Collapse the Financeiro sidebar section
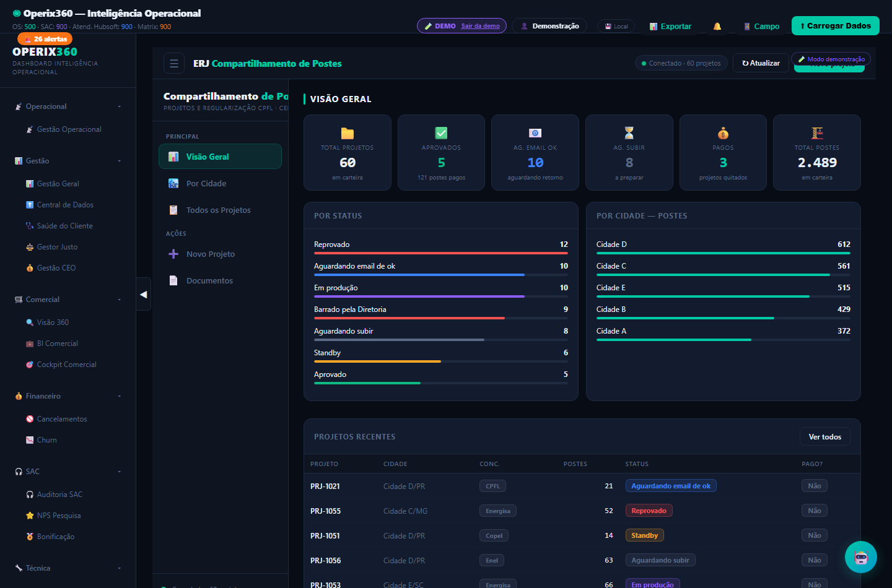 pyautogui.click(x=68, y=396)
